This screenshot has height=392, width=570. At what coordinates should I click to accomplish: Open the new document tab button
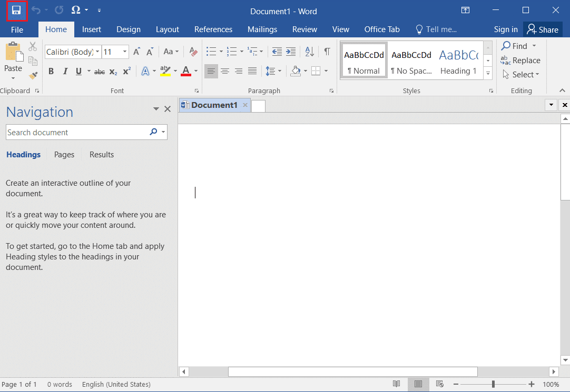click(259, 106)
